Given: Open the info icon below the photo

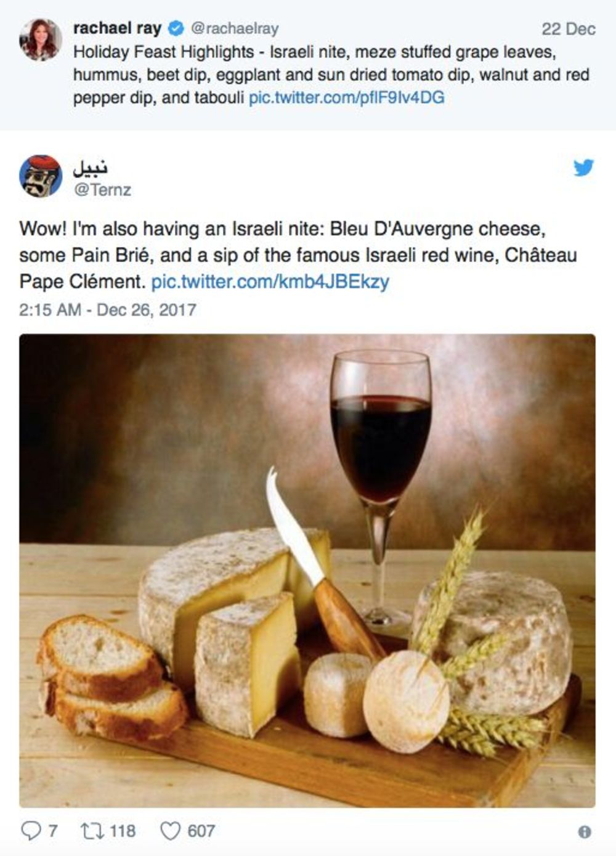Looking at the screenshot, I should [585, 832].
